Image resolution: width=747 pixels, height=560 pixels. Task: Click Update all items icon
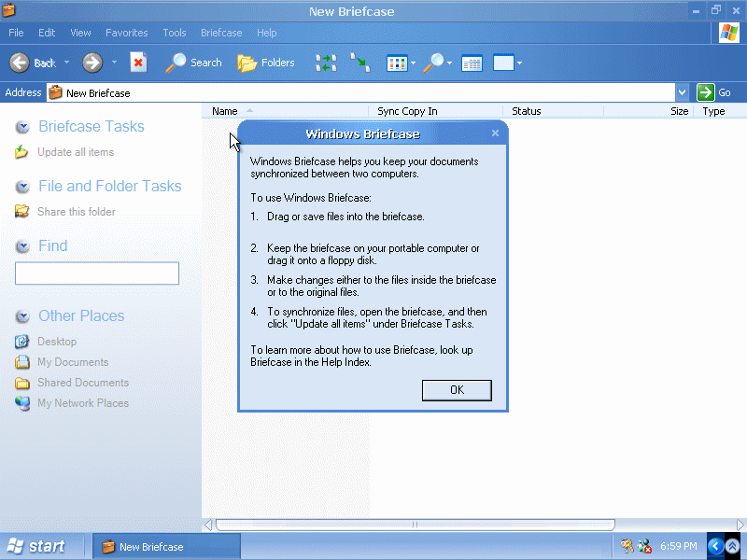point(21,152)
